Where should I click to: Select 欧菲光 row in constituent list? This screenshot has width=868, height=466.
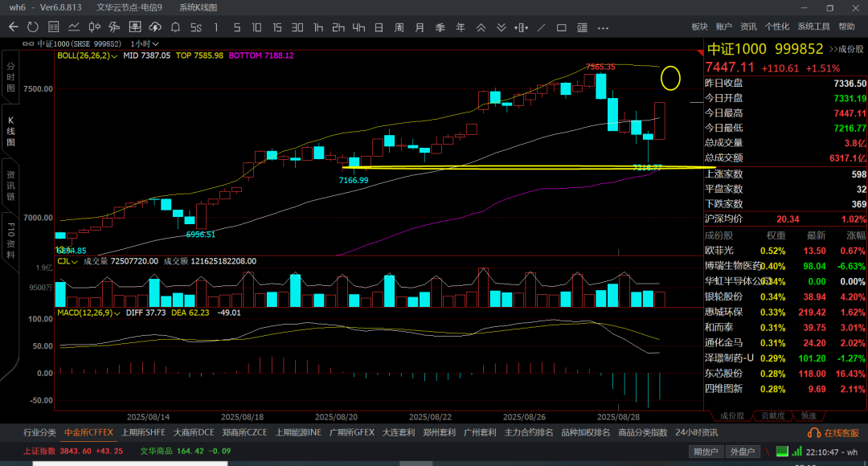click(785, 251)
